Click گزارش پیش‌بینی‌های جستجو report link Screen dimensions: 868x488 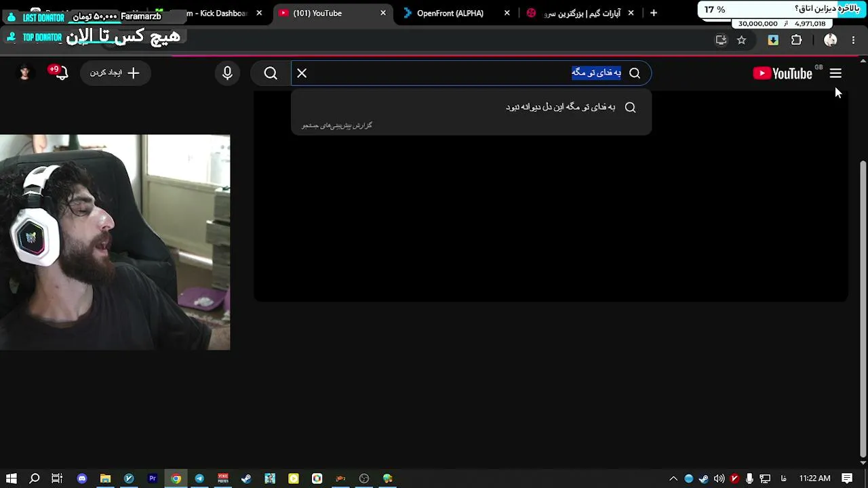[337, 125]
